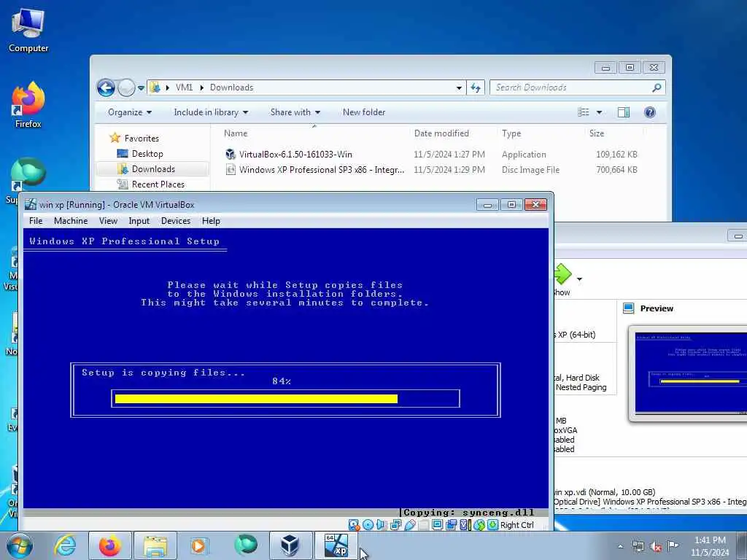Select the Windows XP disc image file icon

click(x=231, y=169)
